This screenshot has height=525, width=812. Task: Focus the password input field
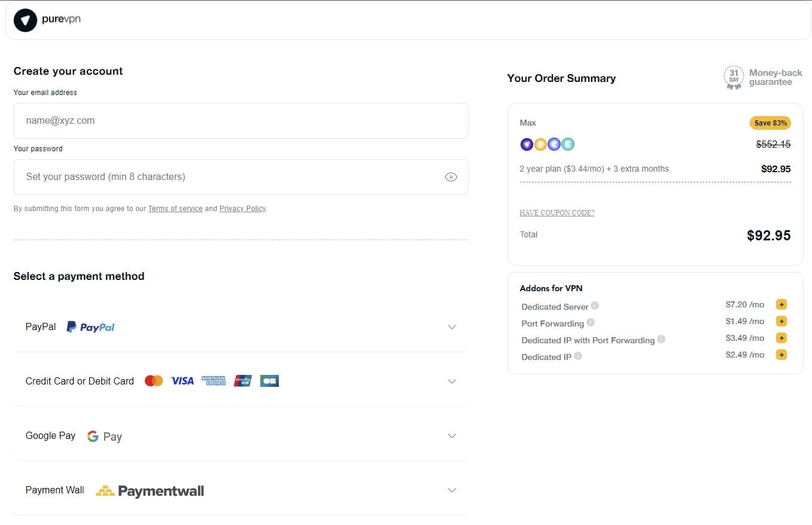(227, 177)
